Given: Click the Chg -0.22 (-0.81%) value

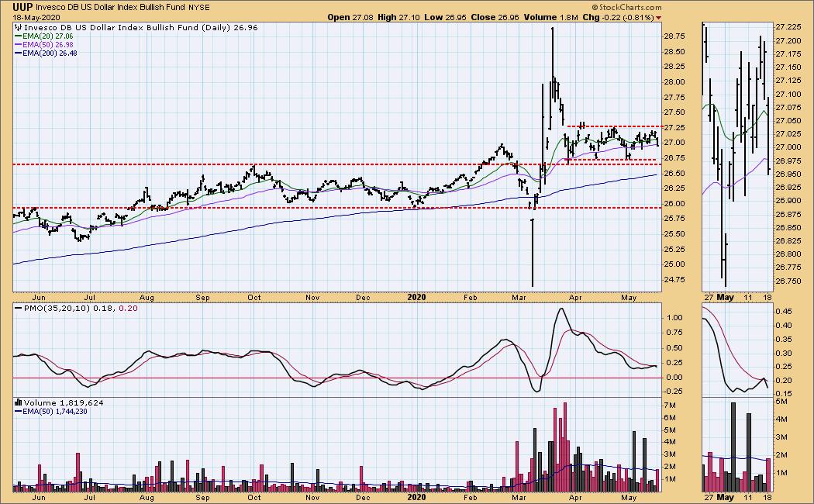Looking at the screenshot, I should [619, 17].
